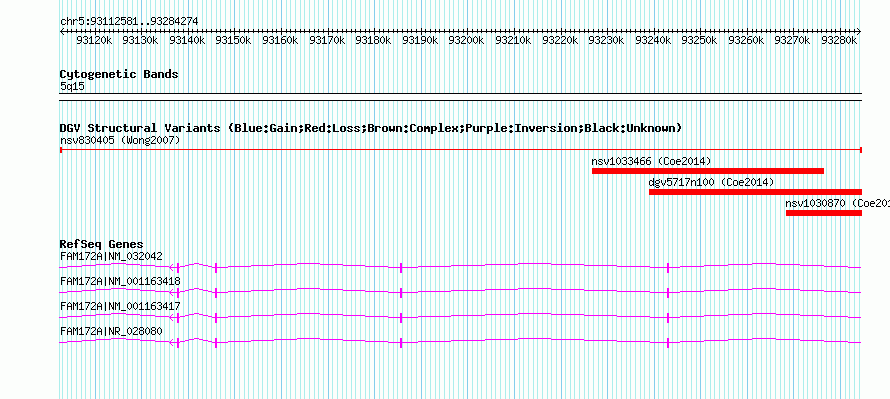
Task: Open transcript label FAM172A|NM_032042
Action: [x=111, y=257]
